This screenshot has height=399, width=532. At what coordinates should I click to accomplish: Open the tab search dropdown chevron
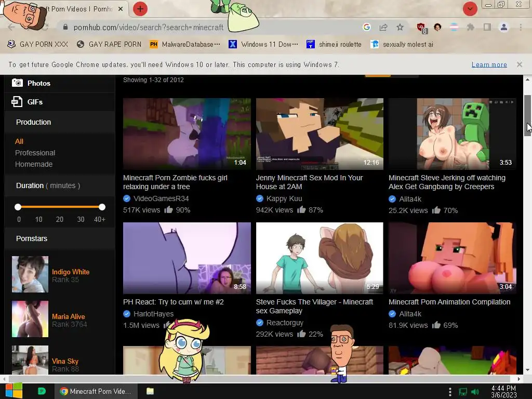point(470,9)
